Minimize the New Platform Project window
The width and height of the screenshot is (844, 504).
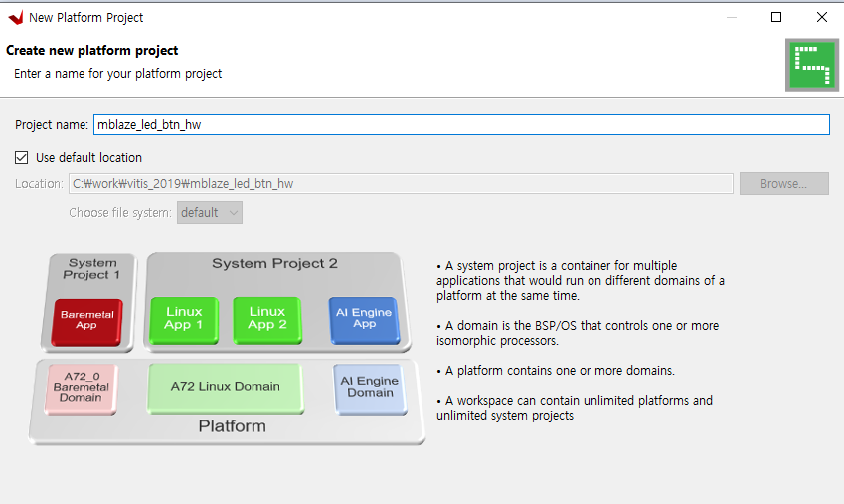(x=731, y=17)
